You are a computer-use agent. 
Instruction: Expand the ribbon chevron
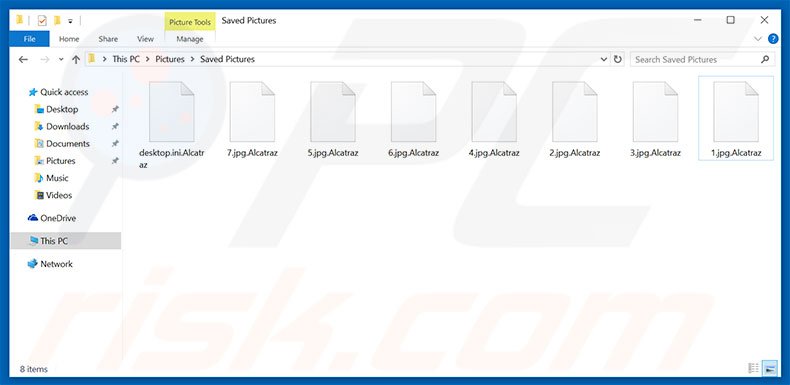click(x=758, y=39)
